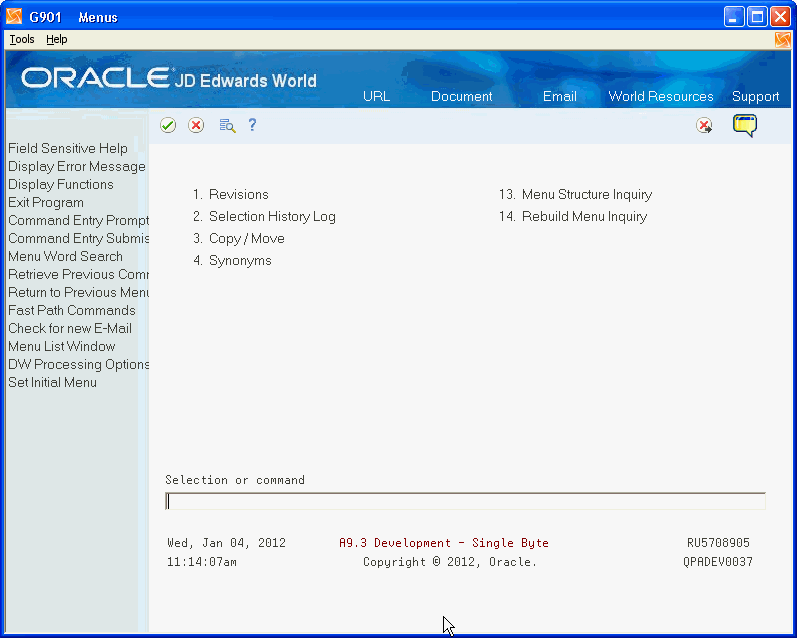
Task: Choose option 13 Menu Structure Inquiry
Action: (575, 194)
